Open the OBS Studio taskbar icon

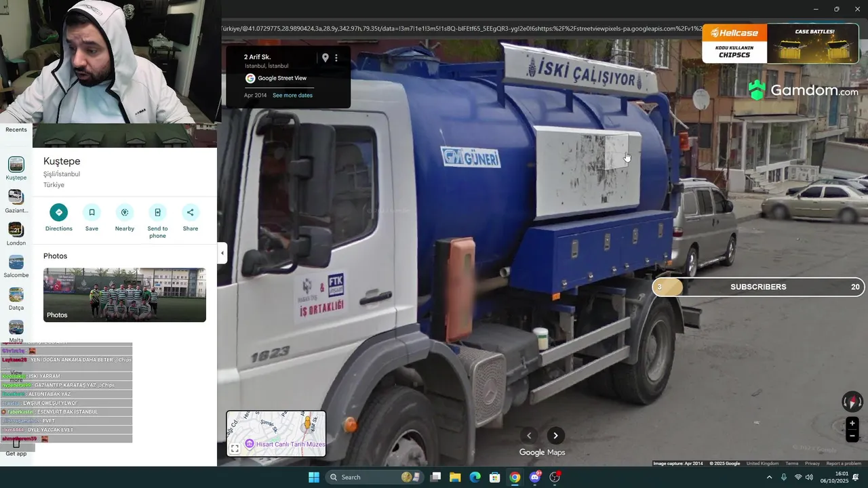(555, 477)
